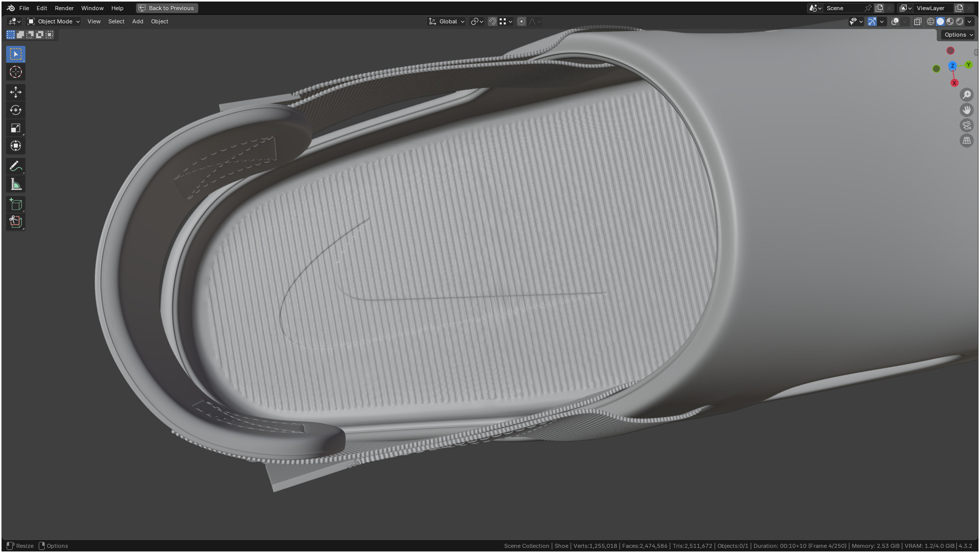The image size is (980, 553).
Task: Open the Help menu
Action: (117, 8)
